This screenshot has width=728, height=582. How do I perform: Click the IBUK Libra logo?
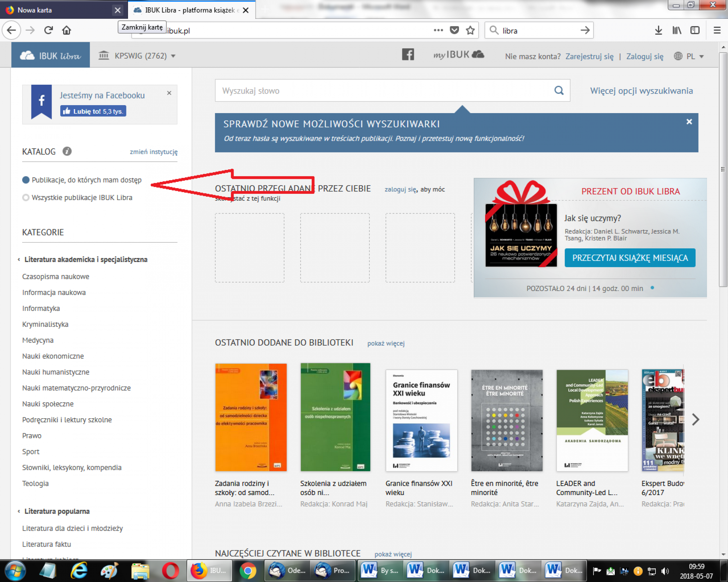[50, 55]
